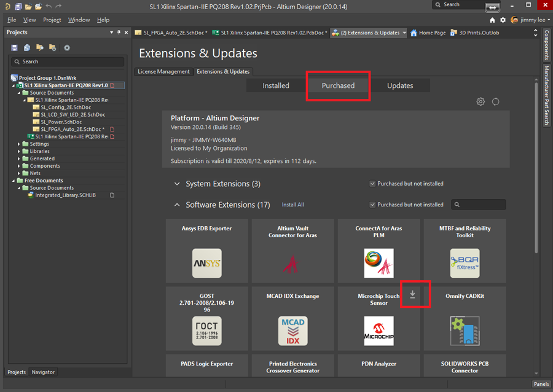Collapse the Software Extensions section
The width and height of the screenshot is (553, 392).
pos(177,205)
